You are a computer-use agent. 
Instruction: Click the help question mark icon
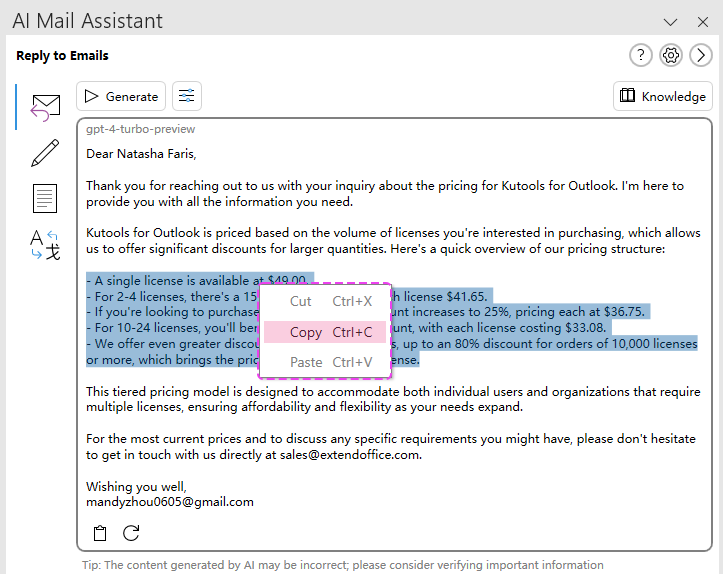(x=640, y=56)
